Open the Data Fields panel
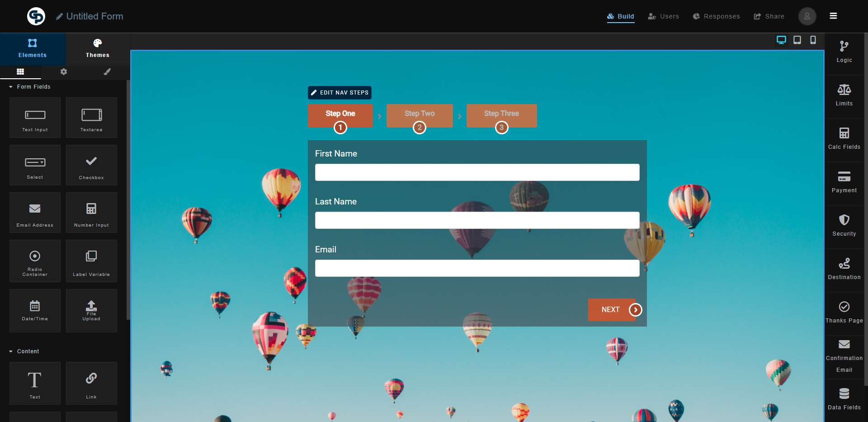The height and width of the screenshot is (422, 868). (x=844, y=399)
